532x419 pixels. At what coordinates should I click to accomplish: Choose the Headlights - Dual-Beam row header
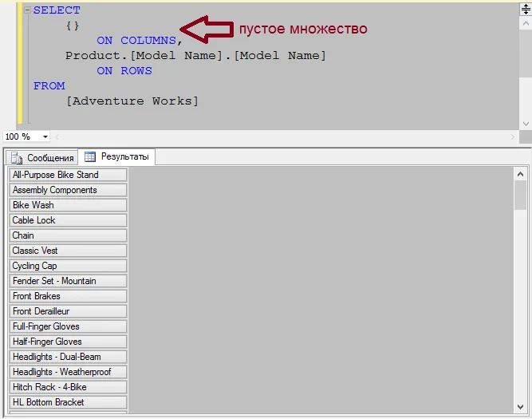(68, 357)
